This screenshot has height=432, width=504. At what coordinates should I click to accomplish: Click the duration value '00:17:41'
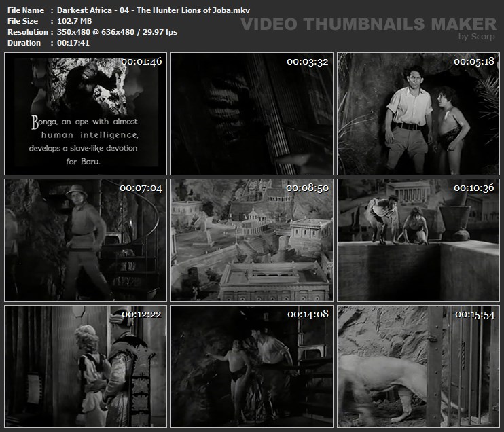pos(73,43)
